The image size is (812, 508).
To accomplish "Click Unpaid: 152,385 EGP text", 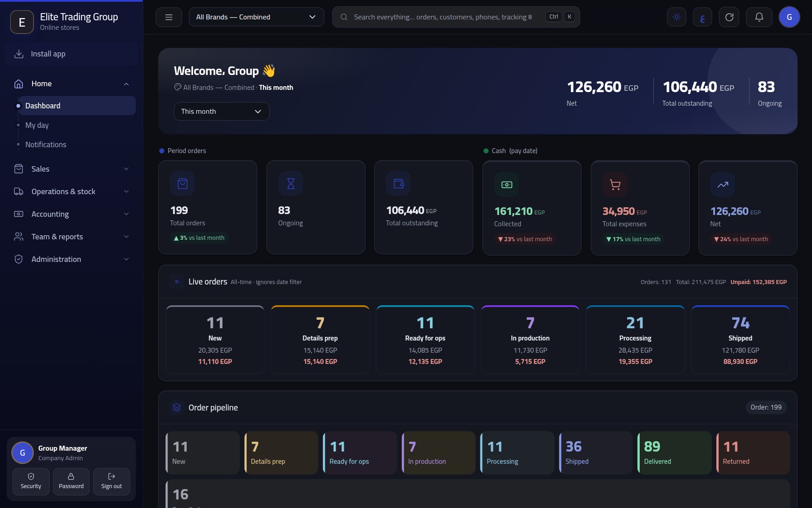I will tap(758, 282).
